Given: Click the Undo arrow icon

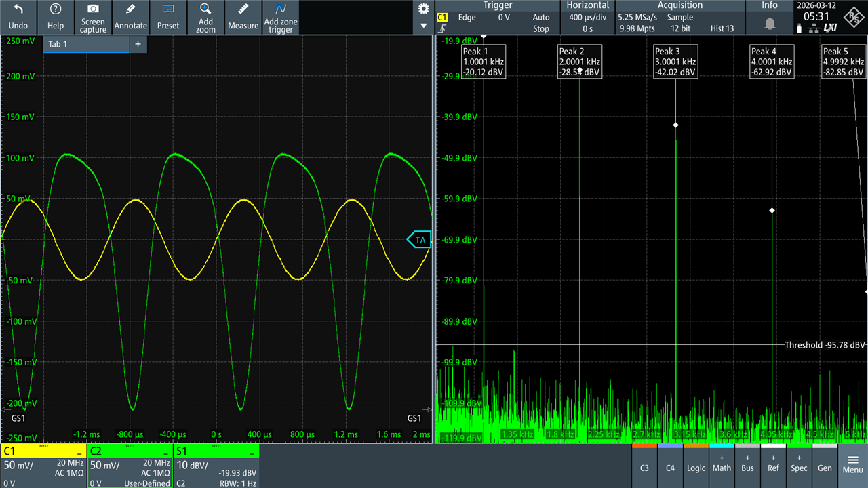Looking at the screenshot, I should (18, 17).
